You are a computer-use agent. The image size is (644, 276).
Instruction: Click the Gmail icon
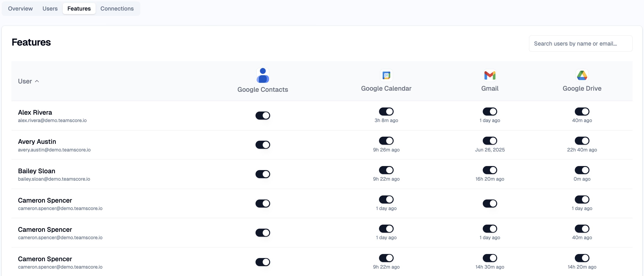pyautogui.click(x=490, y=75)
